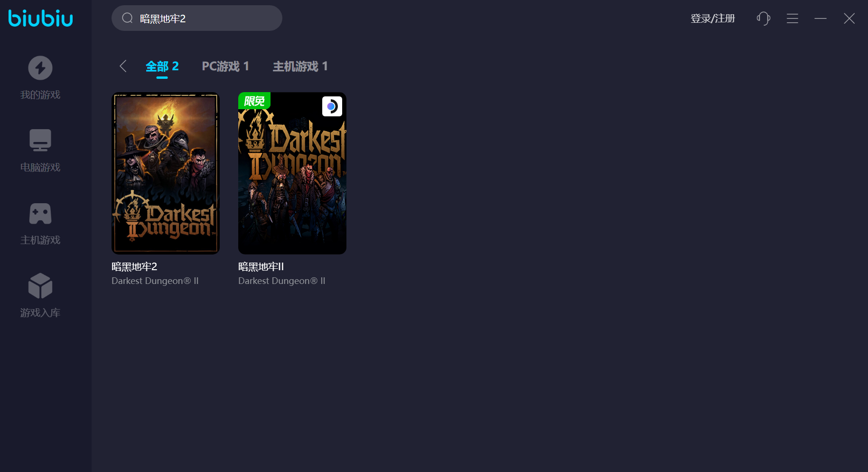Click the 暗黑地牢2 game title

point(134,267)
